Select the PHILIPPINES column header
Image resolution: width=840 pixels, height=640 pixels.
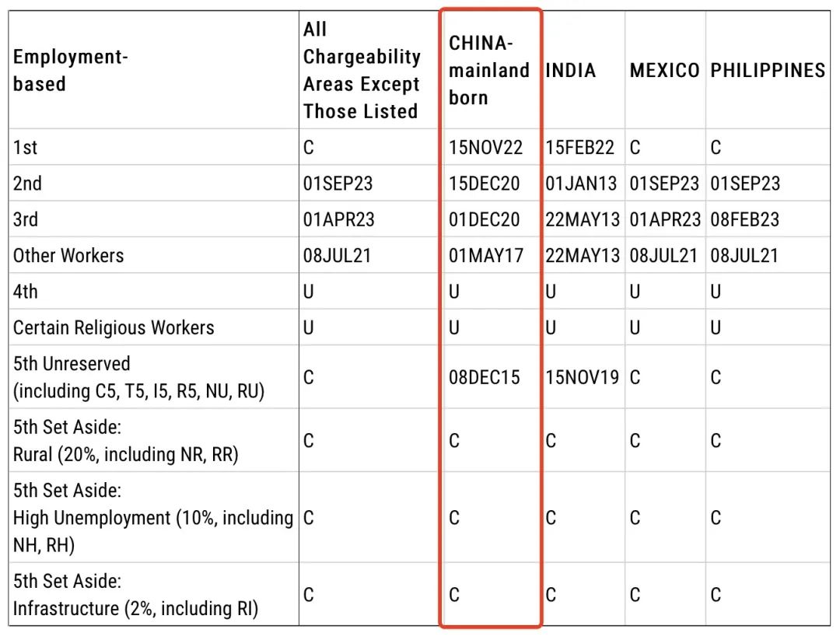coord(767,70)
